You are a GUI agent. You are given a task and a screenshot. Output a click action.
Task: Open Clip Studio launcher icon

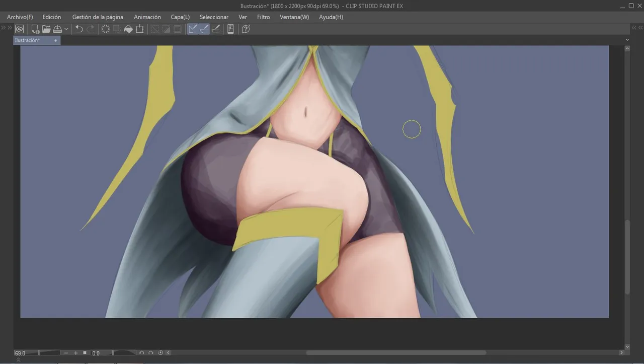pyautogui.click(x=19, y=29)
